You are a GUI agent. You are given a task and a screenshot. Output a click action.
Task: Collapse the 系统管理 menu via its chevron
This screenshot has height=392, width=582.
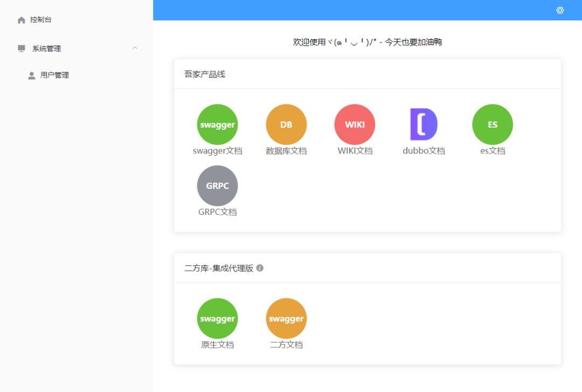pos(135,48)
